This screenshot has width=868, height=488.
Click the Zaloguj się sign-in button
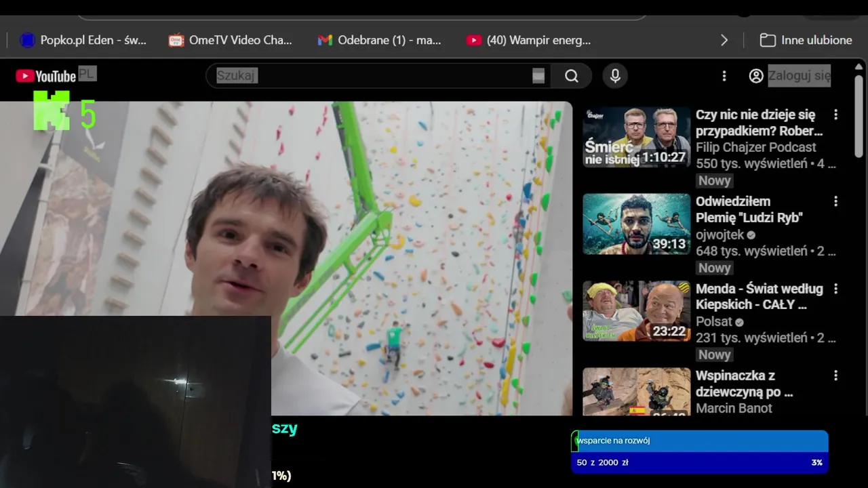[x=799, y=76]
